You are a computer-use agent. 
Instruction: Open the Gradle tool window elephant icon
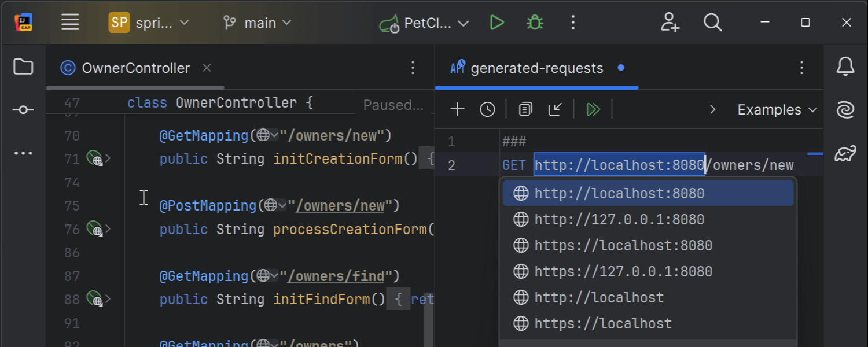click(x=845, y=154)
